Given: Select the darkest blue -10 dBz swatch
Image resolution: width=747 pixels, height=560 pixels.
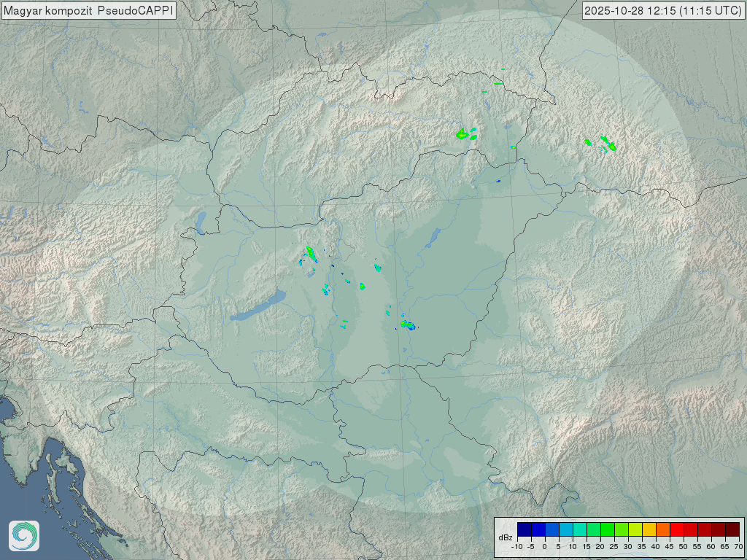Looking at the screenshot, I should click(x=525, y=529).
